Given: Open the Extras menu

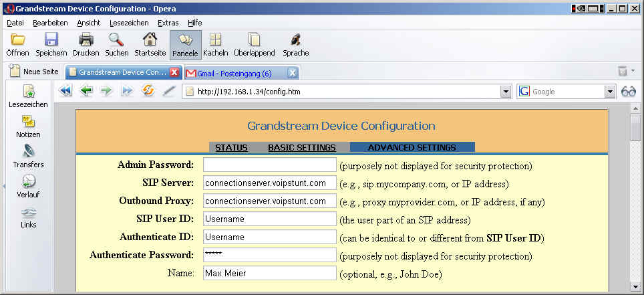Looking at the screenshot, I should tap(168, 23).
